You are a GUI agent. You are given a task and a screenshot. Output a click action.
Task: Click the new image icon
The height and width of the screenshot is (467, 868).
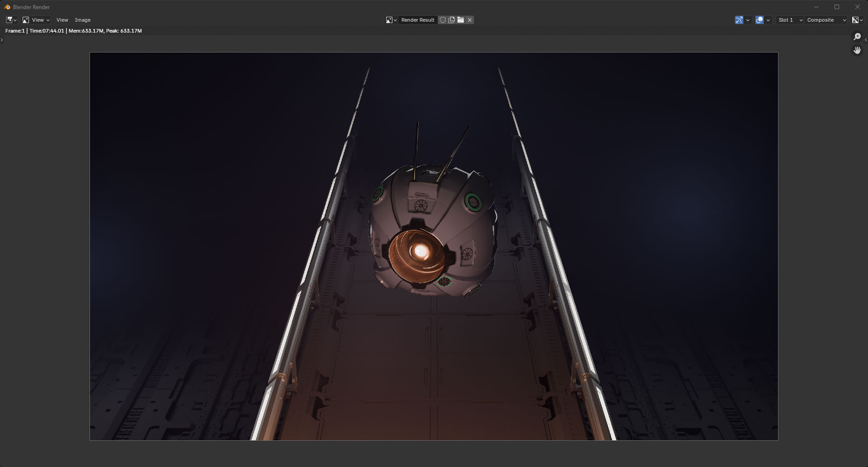451,20
